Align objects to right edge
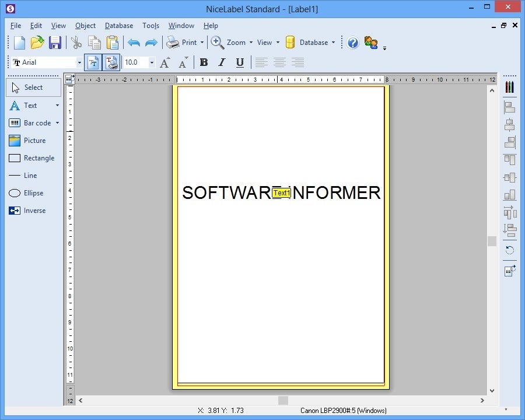Viewport: 525px width, 420px height. pos(510,142)
